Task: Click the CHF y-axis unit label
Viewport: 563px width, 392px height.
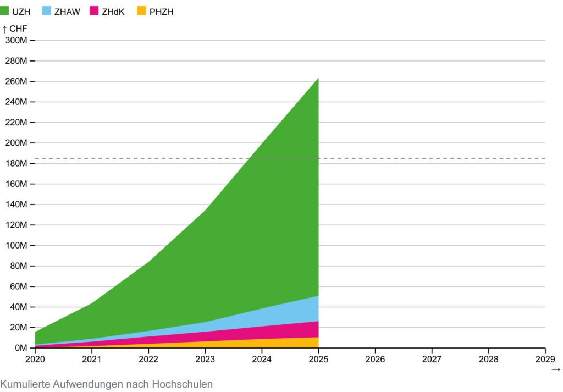Action: pyautogui.click(x=18, y=29)
